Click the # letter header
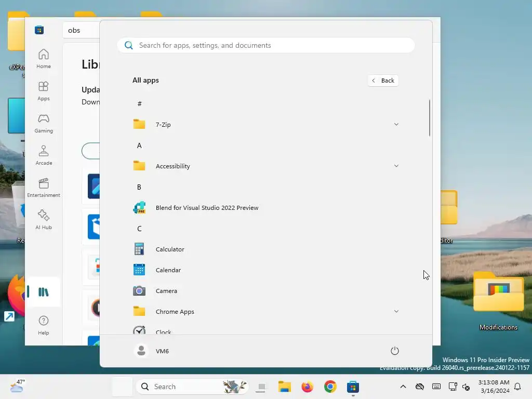This screenshot has height=399, width=532. [x=139, y=104]
